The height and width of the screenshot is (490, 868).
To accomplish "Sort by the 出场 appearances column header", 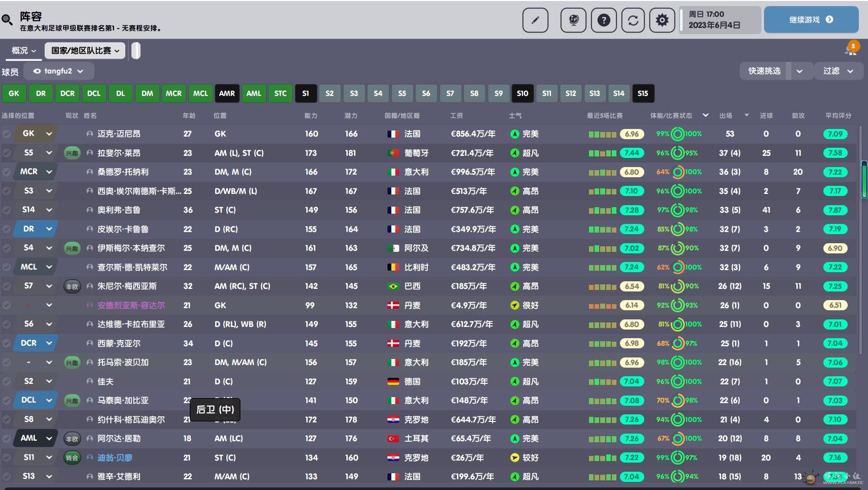I will click(725, 116).
